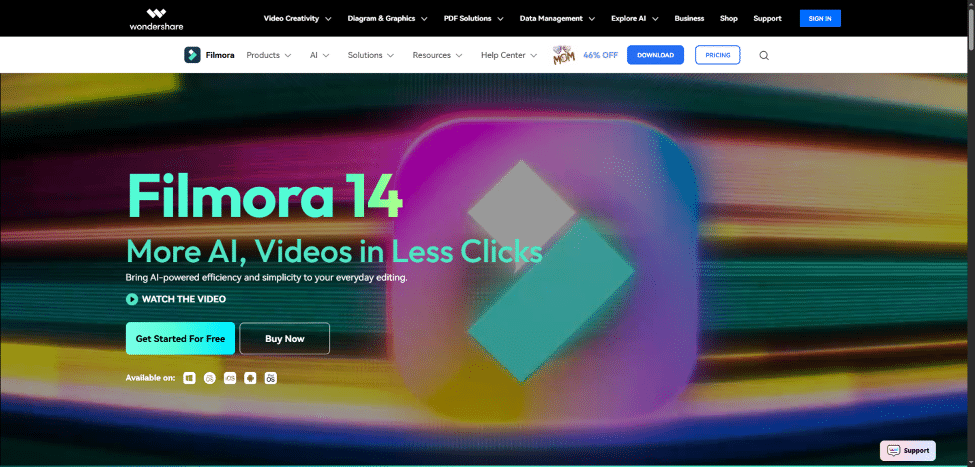
Task: Open the Resources dropdown menu
Action: tap(437, 55)
